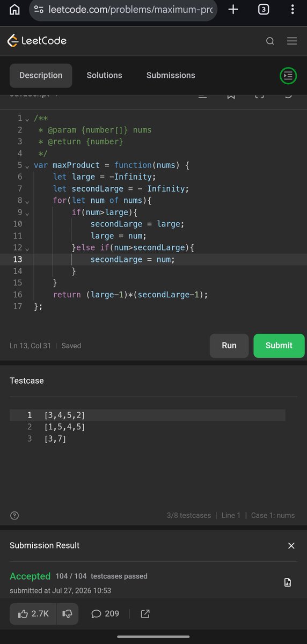
Task: Click line number 17 in the gutter
Action: 18,306
